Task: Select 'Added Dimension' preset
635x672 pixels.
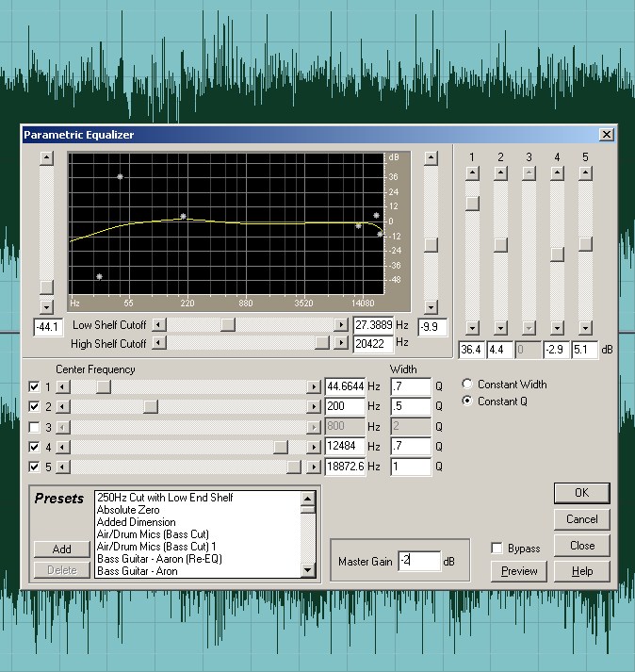Action: pyautogui.click(x=137, y=522)
